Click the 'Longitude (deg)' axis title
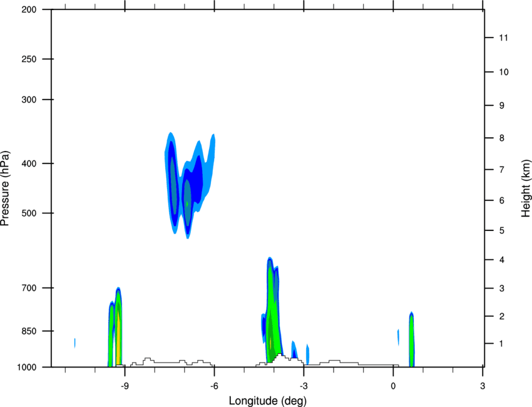The image size is (532, 407). pyautogui.click(x=268, y=401)
